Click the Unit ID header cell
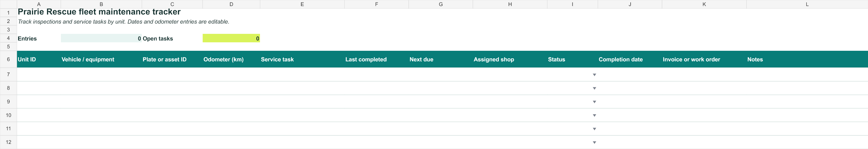This screenshot has width=868, height=149. (x=39, y=59)
